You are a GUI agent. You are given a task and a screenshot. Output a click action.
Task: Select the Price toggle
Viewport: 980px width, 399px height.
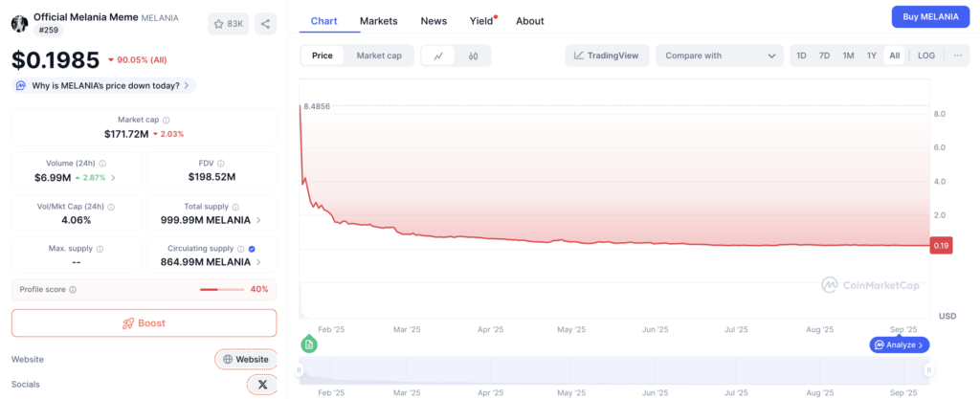tap(323, 55)
